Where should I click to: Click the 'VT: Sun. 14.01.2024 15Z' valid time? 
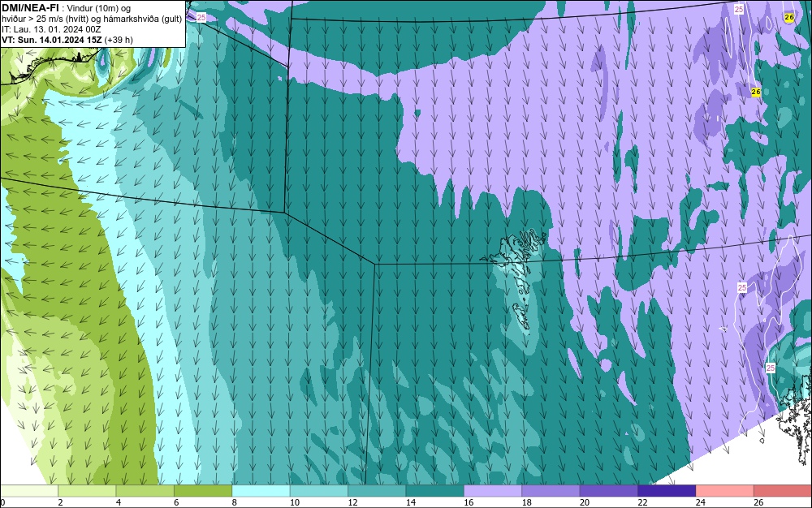(x=52, y=39)
